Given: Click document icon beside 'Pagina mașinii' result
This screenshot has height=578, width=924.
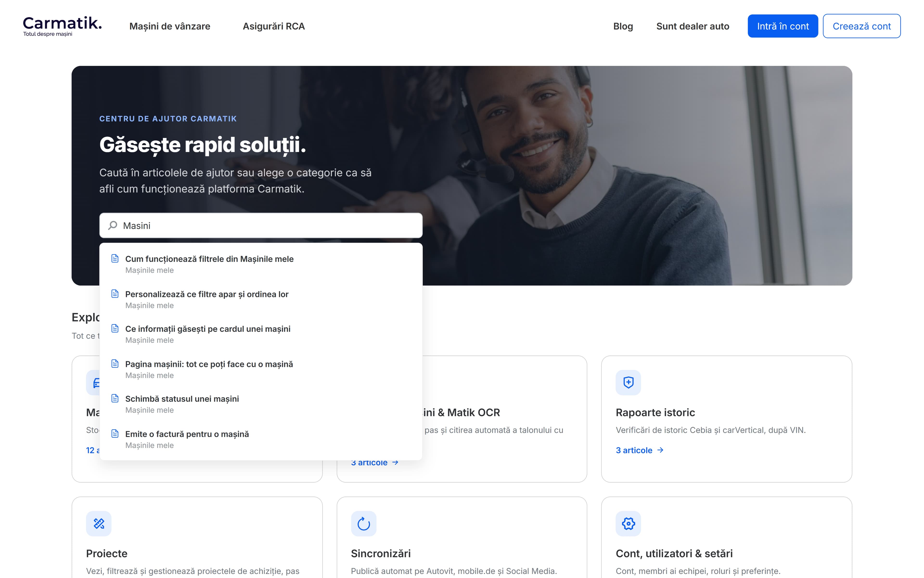Looking at the screenshot, I should (x=115, y=364).
